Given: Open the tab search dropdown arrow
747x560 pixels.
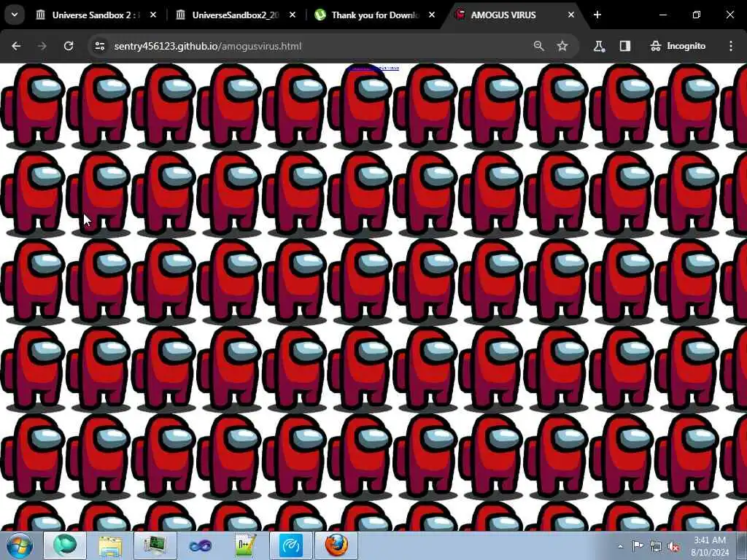Looking at the screenshot, I should pyautogui.click(x=15, y=15).
